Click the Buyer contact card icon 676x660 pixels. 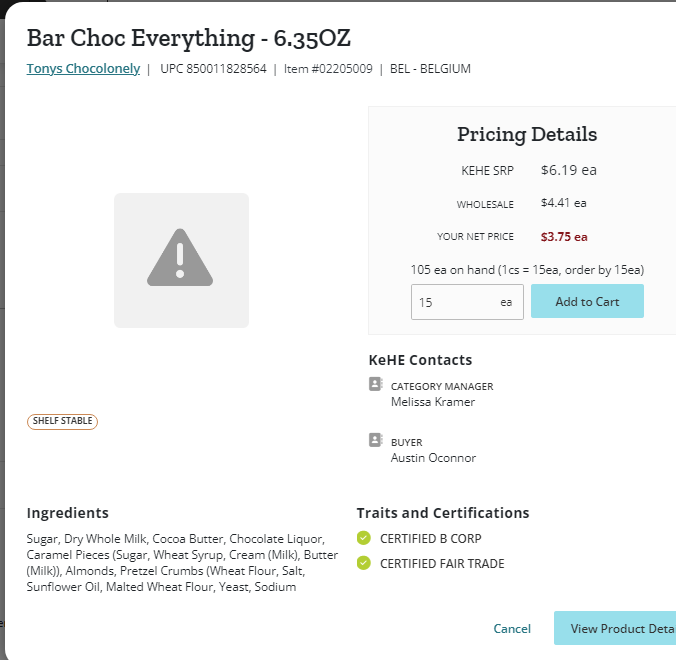click(x=376, y=440)
